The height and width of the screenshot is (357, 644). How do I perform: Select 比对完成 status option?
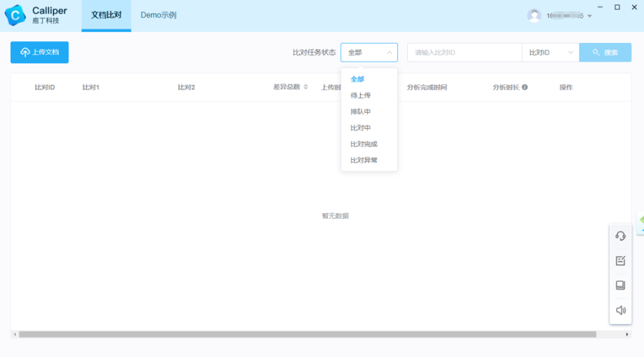(x=369, y=144)
